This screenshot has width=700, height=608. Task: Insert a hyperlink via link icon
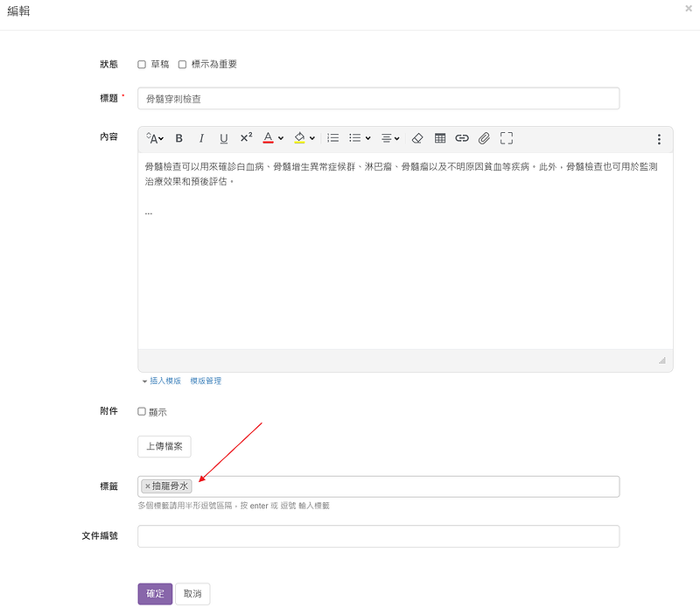click(x=462, y=138)
